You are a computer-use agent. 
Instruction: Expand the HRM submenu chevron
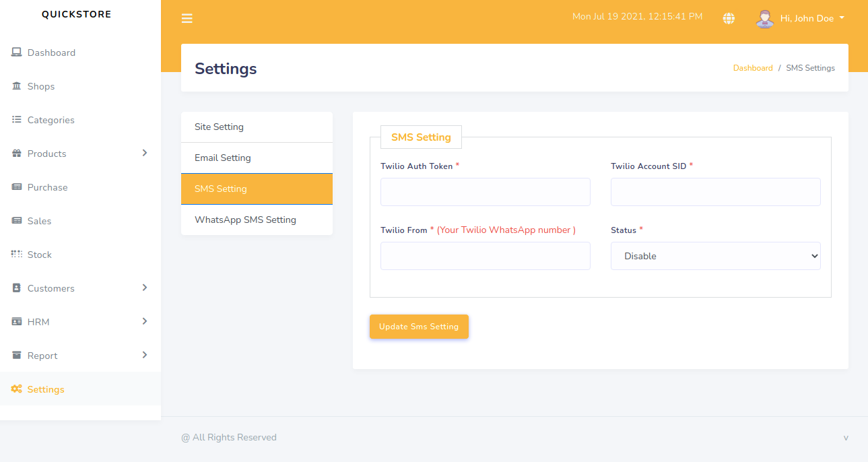144,321
